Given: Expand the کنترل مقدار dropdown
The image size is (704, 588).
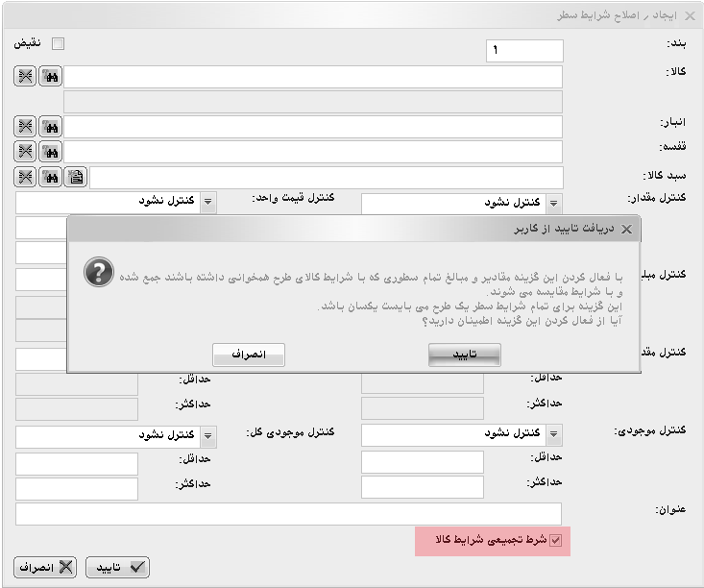Looking at the screenshot, I should pyautogui.click(x=553, y=203).
